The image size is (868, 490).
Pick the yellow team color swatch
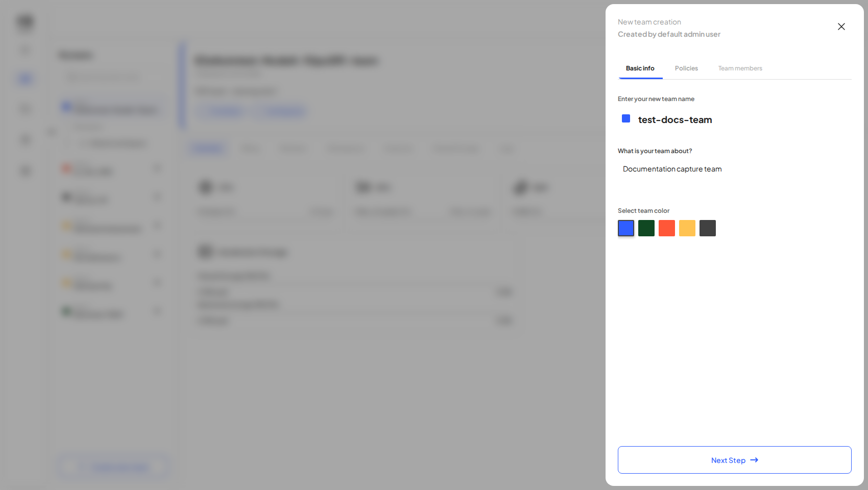coord(687,228)
